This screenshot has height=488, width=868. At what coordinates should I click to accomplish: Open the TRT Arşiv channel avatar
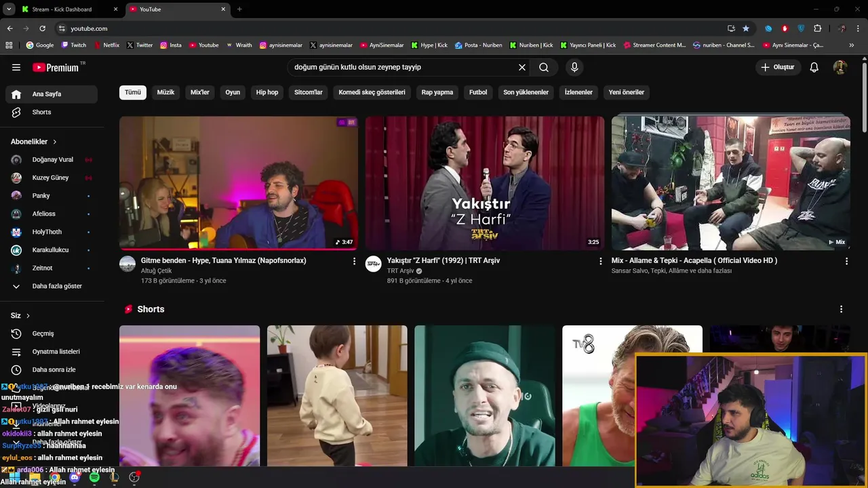click(374, 264)
